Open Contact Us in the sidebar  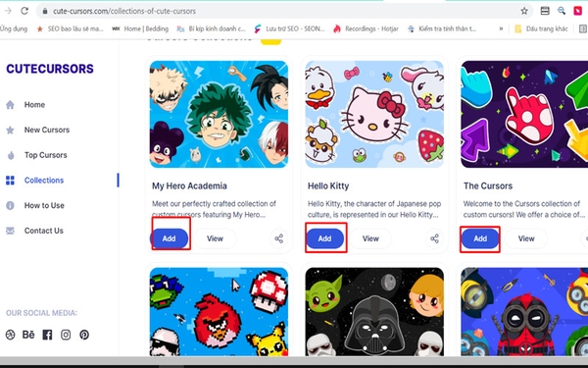(x=44, y=231)
